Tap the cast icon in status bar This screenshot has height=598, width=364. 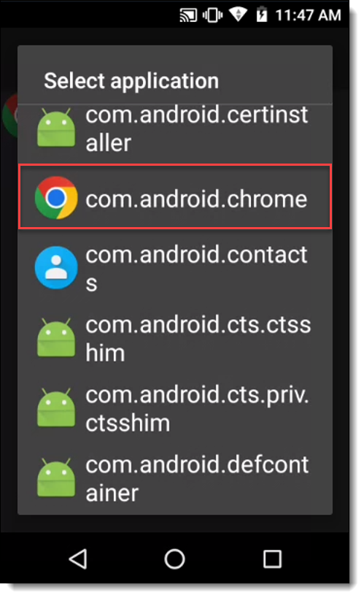point(188,15)
